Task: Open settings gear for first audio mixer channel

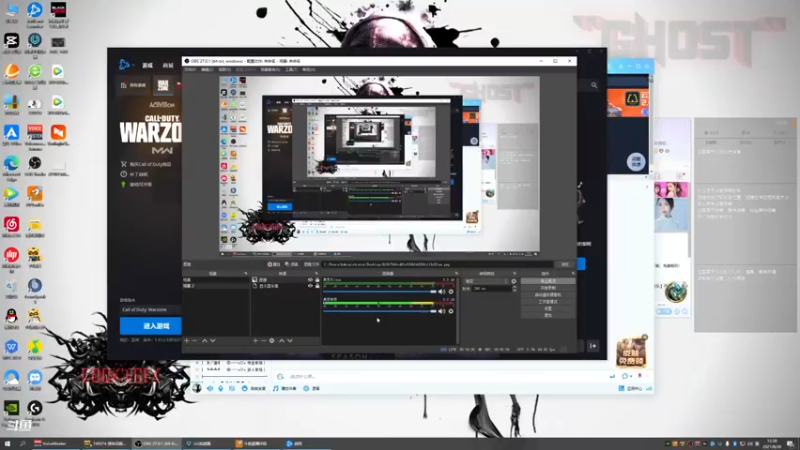Action: point(451,292)
